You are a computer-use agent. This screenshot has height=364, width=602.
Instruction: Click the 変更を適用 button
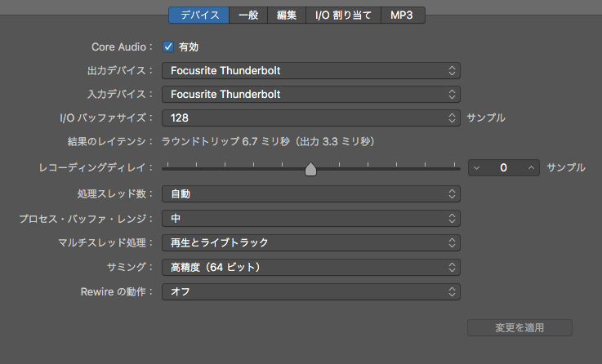click(x=520, y=328)
